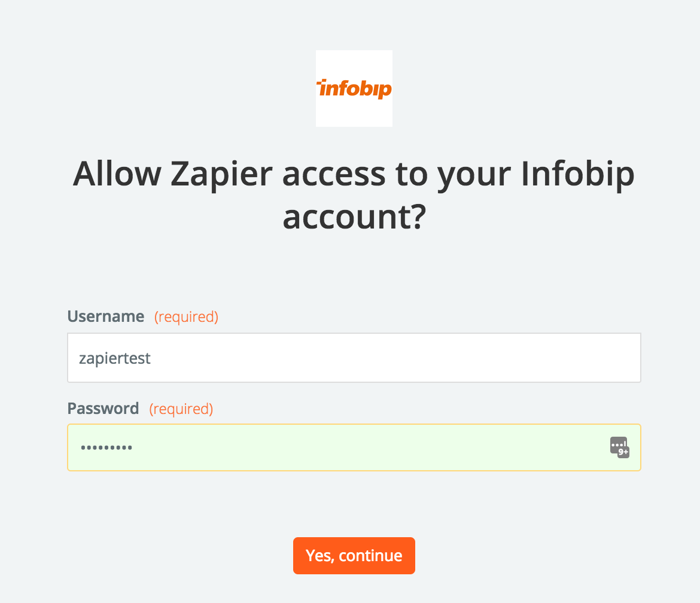This screenshot has height=603, width=700.
Task: Focus the Password input field
Action: click(354, 447)
